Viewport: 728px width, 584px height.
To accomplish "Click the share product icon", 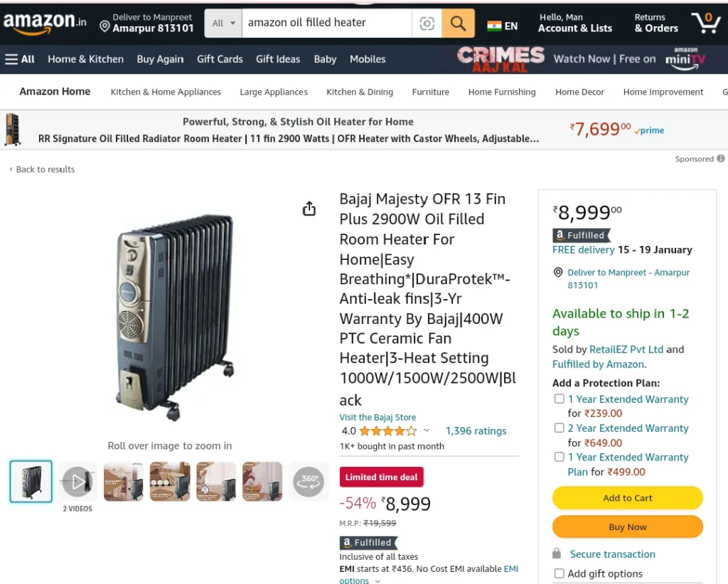I will tap(309, 209).
